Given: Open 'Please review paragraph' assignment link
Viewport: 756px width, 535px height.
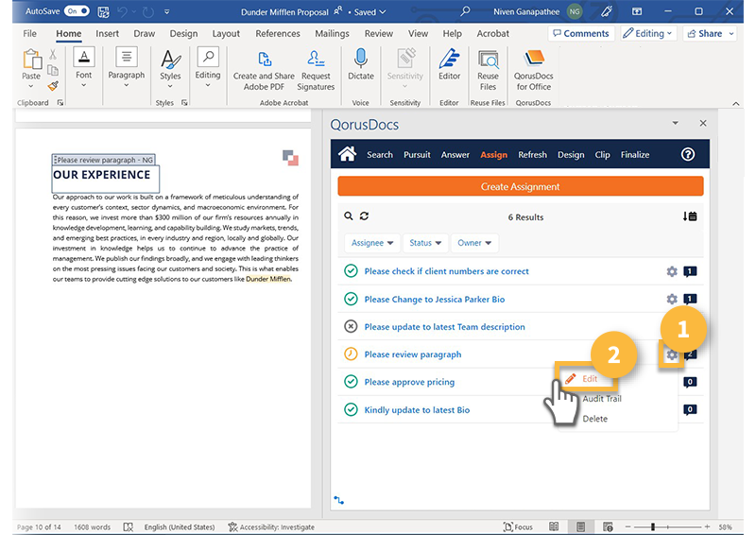Looking at the screenshot, I should [413, 354].
